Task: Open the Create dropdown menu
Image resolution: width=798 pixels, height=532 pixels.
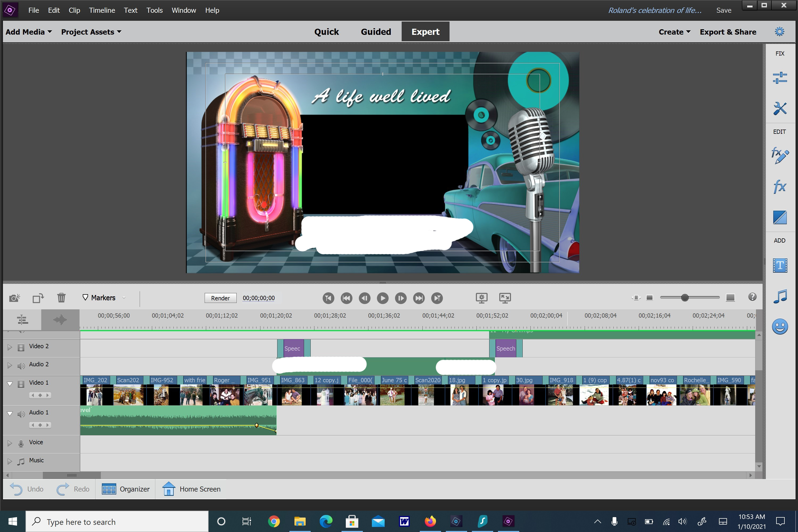Action: tap(674, 32)
